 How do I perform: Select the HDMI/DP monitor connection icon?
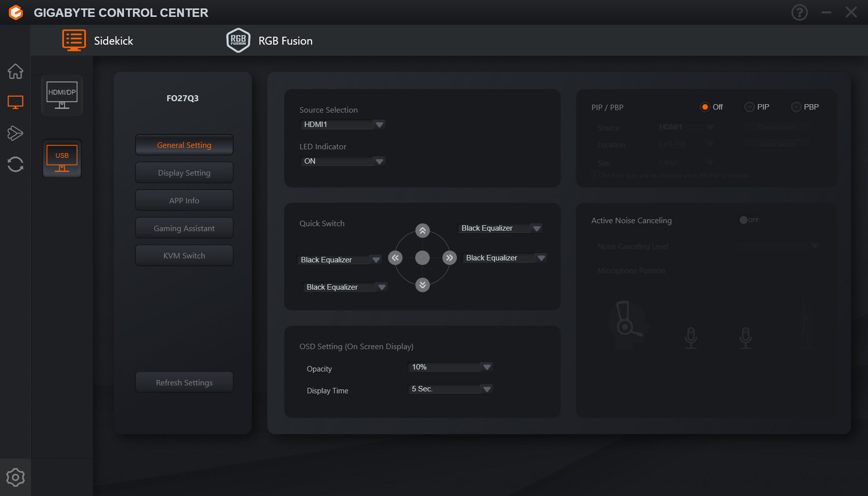[x=62, y=95]
